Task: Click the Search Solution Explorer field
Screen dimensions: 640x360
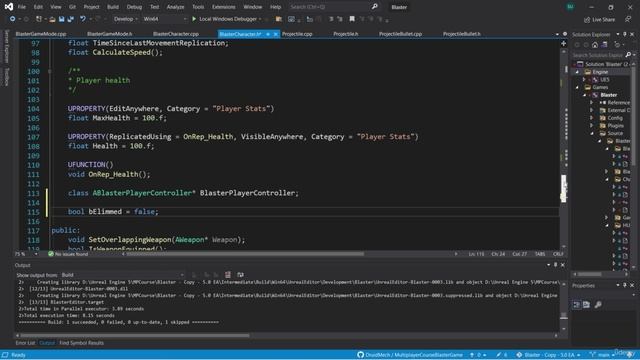Action: (x=598, y=55)
